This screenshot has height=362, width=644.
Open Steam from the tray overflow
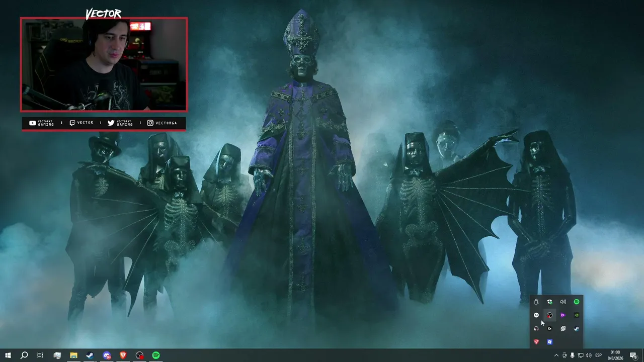click(x=577, y=329)
